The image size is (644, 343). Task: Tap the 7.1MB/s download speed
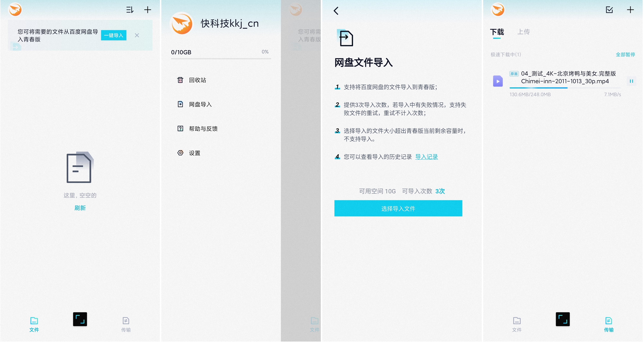click(612, 94)
